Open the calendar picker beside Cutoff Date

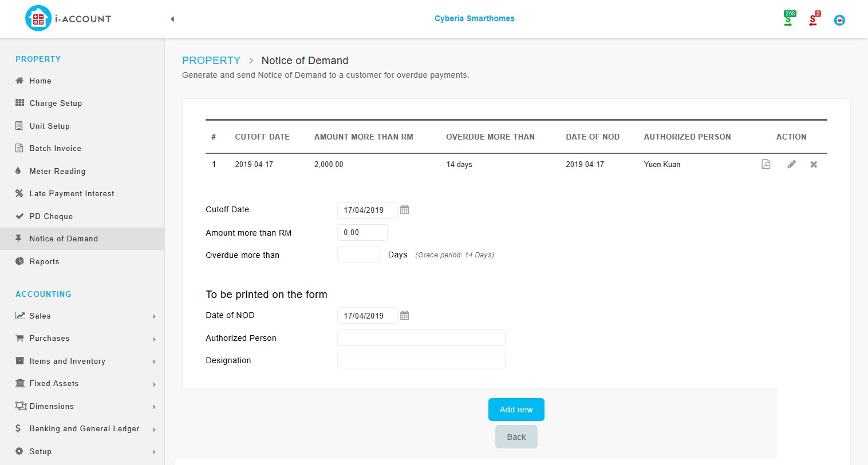[x=404, y=210]
